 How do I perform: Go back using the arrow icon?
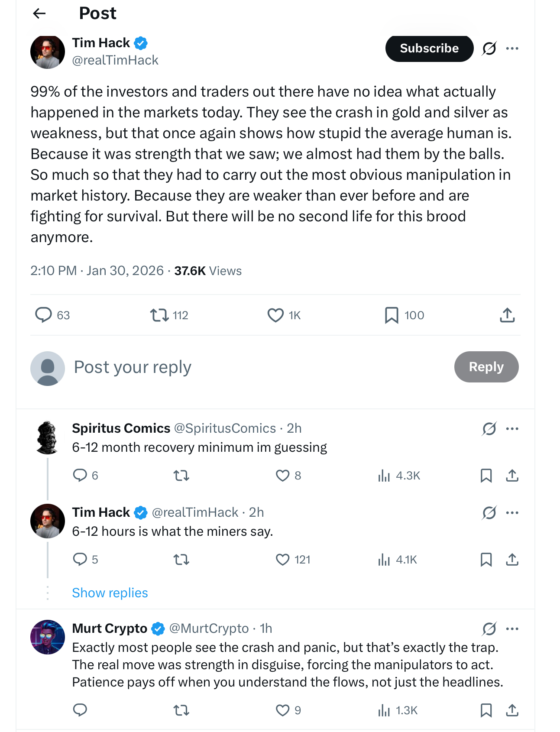click(39, 14)
